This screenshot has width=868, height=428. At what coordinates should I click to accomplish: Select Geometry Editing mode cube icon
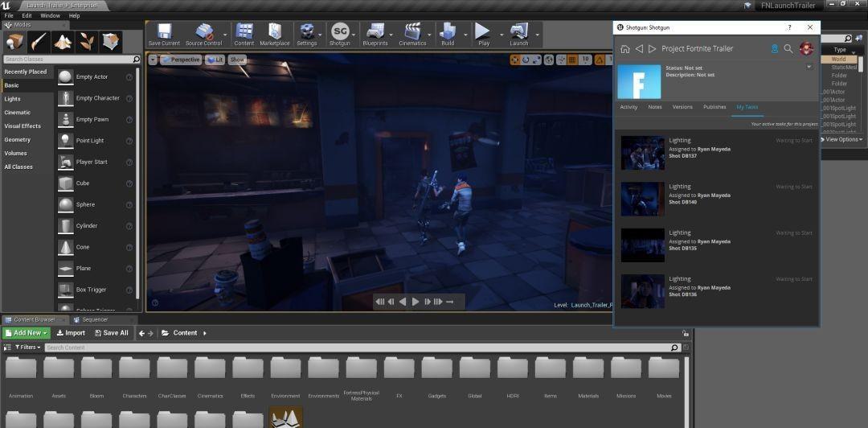[111, 42]
